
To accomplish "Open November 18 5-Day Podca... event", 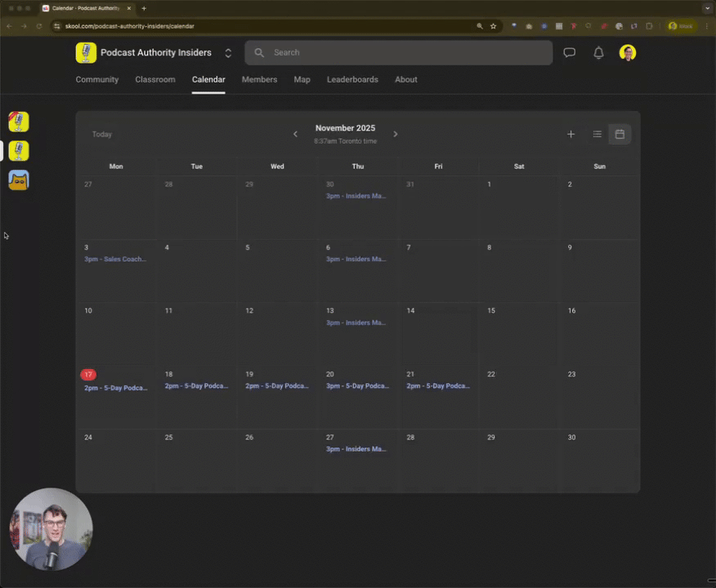I will (196, 386).
